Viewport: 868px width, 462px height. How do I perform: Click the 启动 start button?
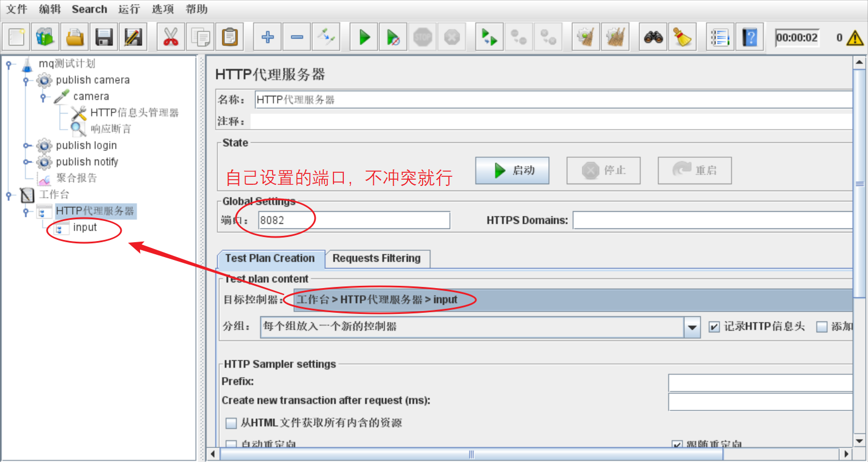click(512, 170)
